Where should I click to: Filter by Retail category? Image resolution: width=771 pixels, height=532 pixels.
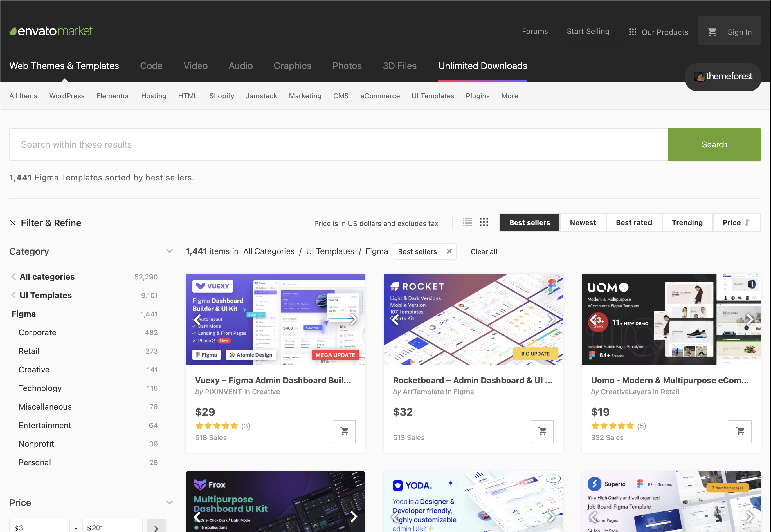tap(29, 351)
